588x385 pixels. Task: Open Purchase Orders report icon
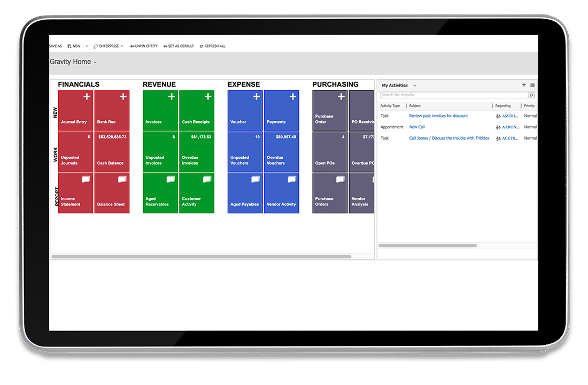(340, 179)
